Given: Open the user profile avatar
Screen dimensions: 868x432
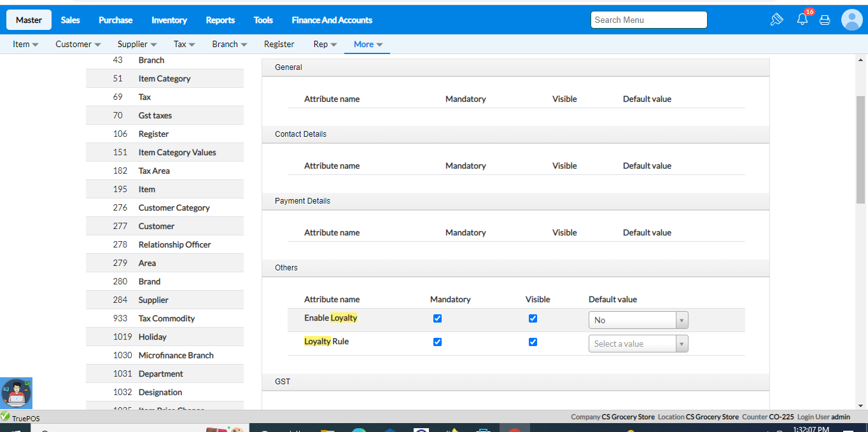Looking at the screenshot, I should [851, 20].
